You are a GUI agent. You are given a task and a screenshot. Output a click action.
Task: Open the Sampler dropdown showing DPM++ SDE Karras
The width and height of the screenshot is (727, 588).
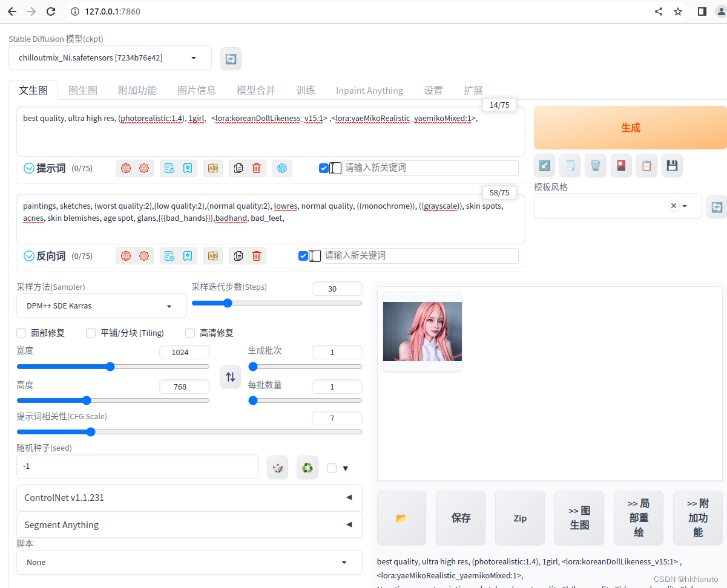pyautogui.click(x=101, y=305)
